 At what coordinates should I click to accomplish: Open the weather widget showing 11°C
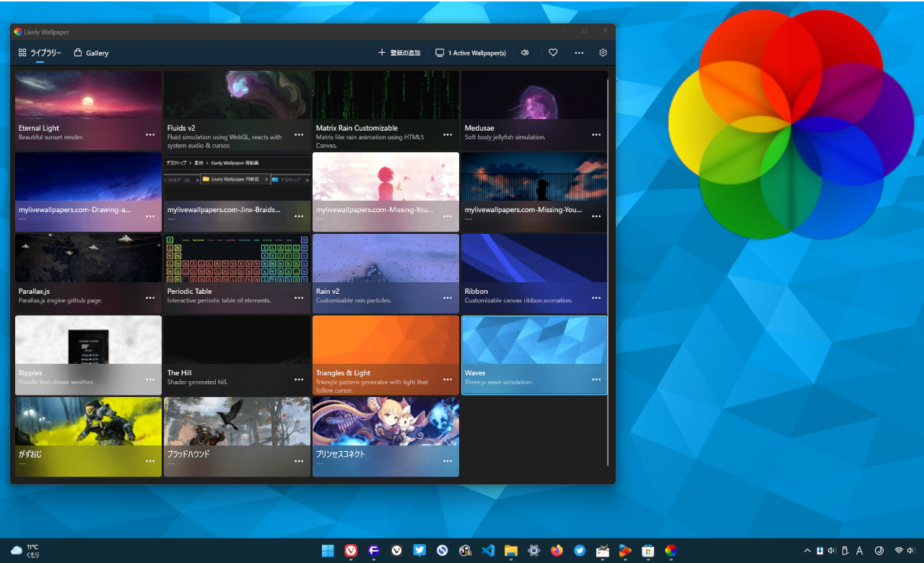pos(25,551)
